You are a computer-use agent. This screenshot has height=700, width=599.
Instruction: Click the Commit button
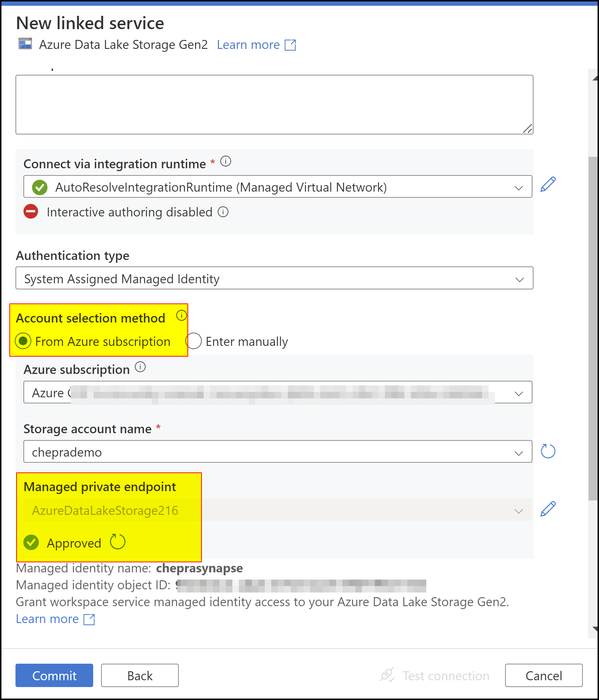(54, 675)
